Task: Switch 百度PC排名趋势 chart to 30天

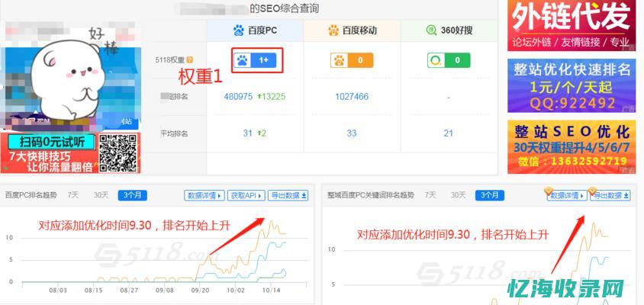Action: 101,195
